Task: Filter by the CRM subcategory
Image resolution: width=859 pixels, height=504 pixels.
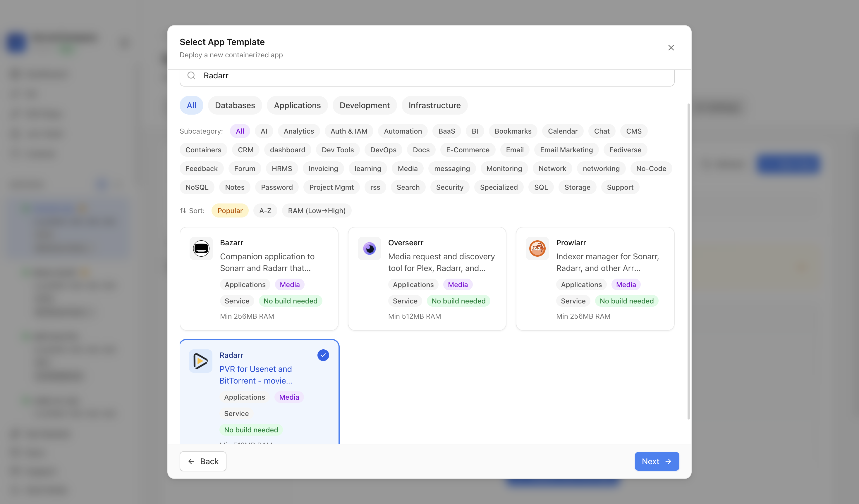Action: [245, 150]
